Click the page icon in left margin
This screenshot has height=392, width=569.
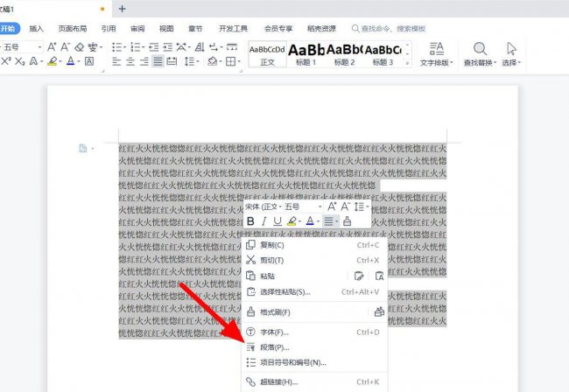(x=83, y=148)
